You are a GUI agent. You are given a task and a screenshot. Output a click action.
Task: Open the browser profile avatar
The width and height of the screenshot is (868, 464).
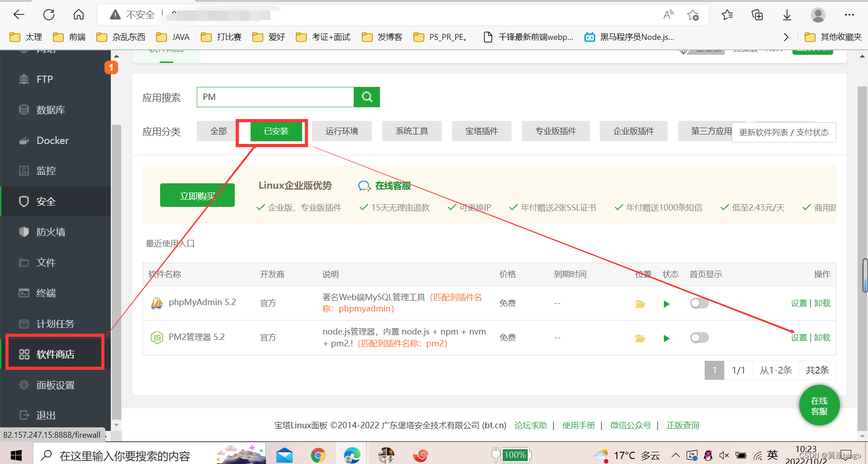[818, 15]
